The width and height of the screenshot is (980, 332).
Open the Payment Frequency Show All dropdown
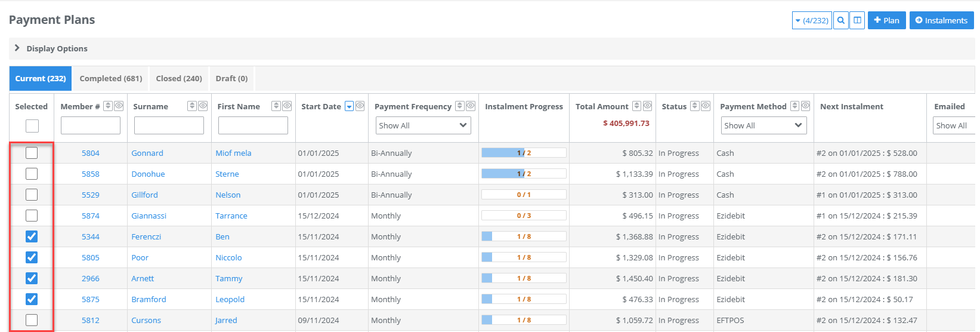click(423, 125)
